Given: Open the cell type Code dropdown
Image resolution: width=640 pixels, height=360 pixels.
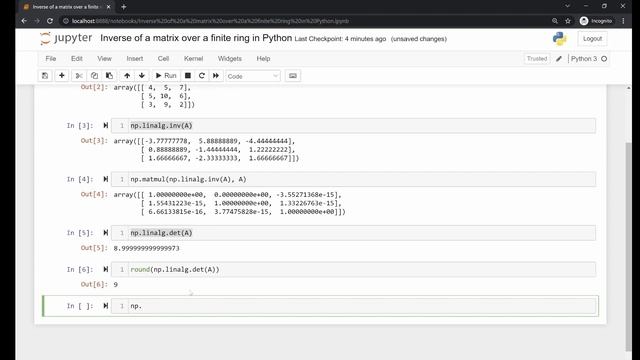Looking at the screenshot, I should (253, 76).
